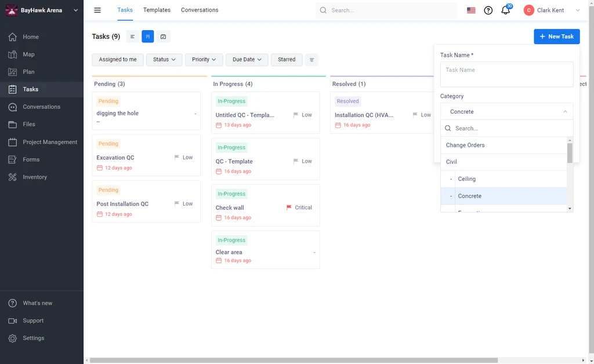Click the Resolved (1) column header
This screenshot has height=364, width=594.
(x=349, y=84)
